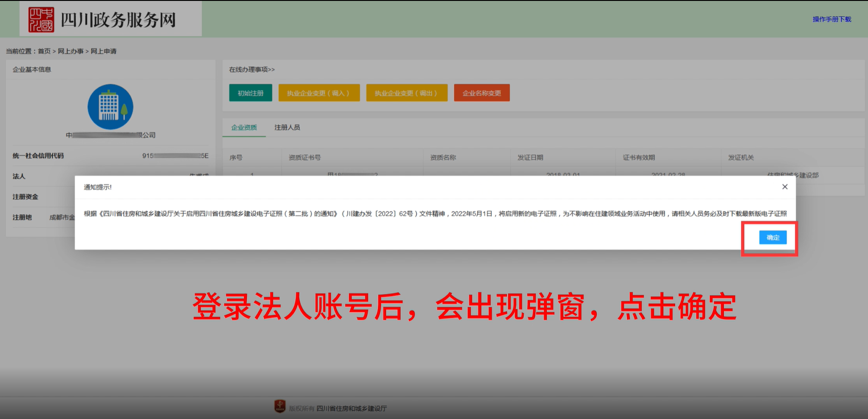This screenshot has width=868, height=419.
Task: Click the 统一社会信用代码 label
Action: click(x=38, y=156)
